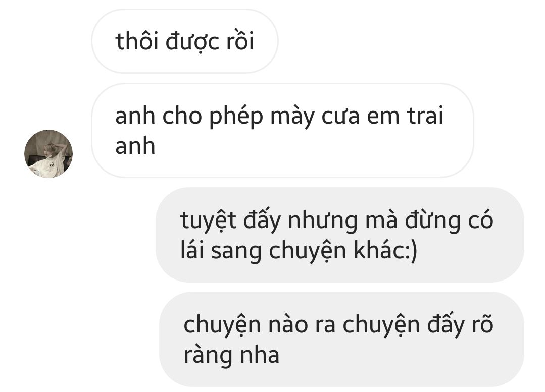This screenshot has width=545, height=392.
Task: Select the 'tuyệt đấy nhưng mà' reply bubble
Action: coord(339,235)
